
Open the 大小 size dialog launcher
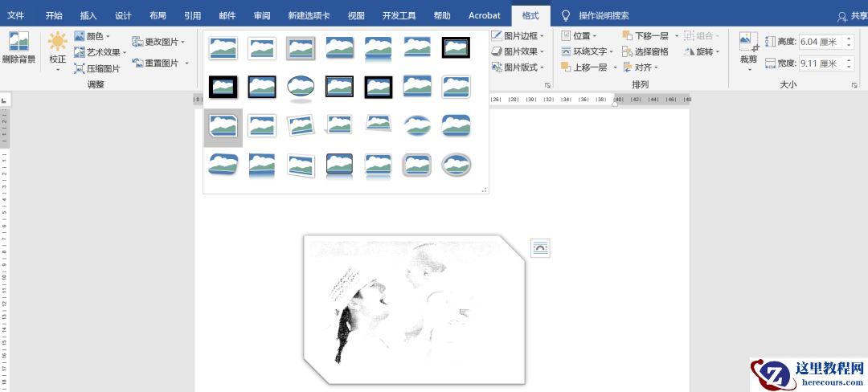[x=854, y=85]
